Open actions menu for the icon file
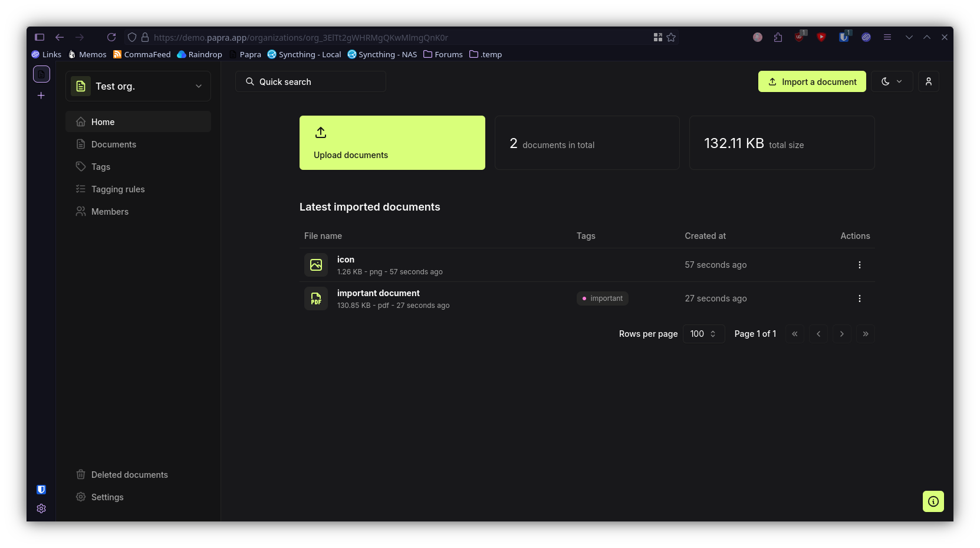The width and height of the screenshot is (980, 548). click(859, 265)
